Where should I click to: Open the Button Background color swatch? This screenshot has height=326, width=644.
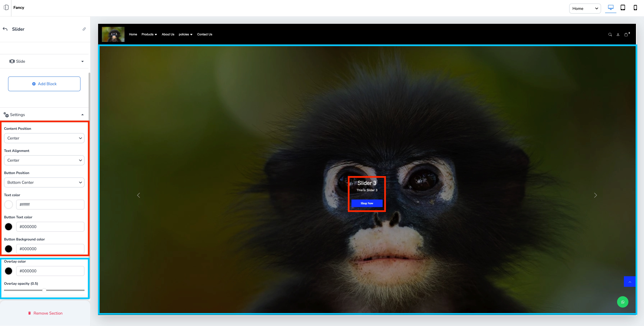click(9, 249)
